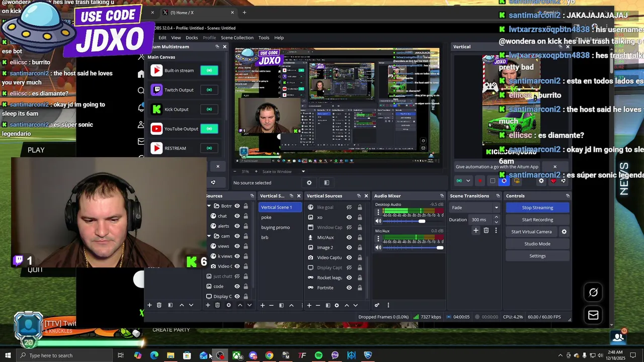Open the View menu
The height and width of the screenshot is (362, 644).
click(176, 38)
